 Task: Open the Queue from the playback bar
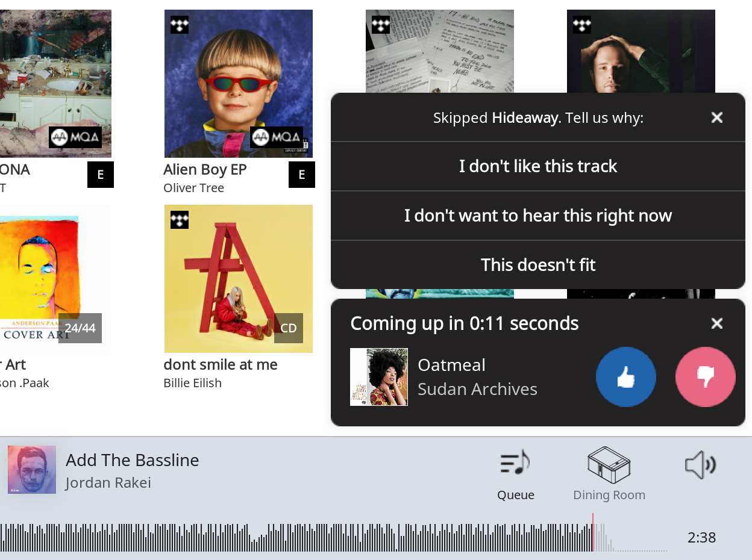pyautogui.click(x=515, y=476)
